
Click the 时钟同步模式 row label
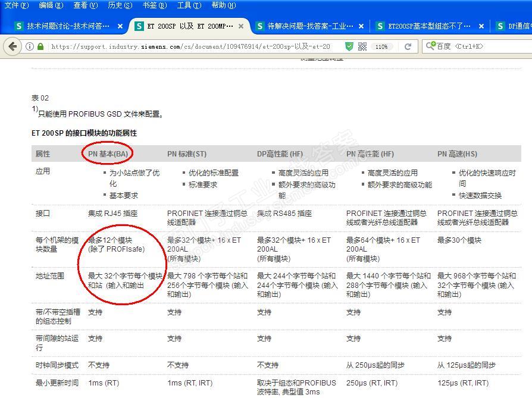pos(57,365)
